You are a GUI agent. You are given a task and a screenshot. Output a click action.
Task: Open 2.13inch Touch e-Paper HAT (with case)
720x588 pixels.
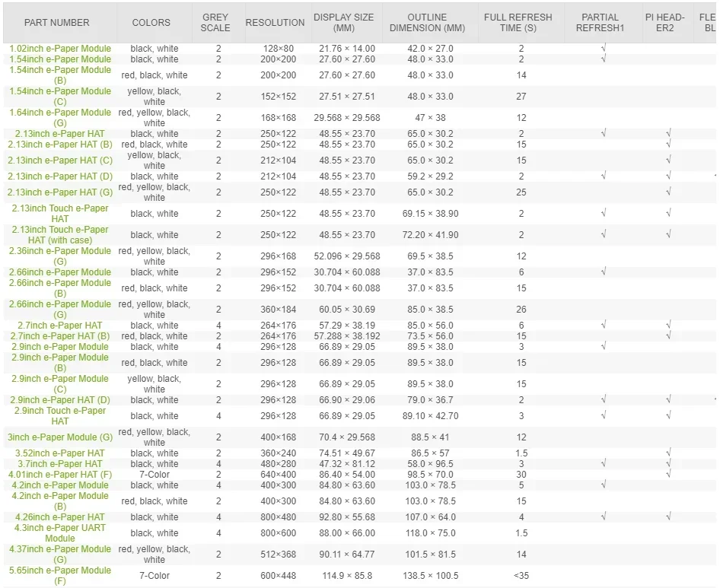pos(60,235)
